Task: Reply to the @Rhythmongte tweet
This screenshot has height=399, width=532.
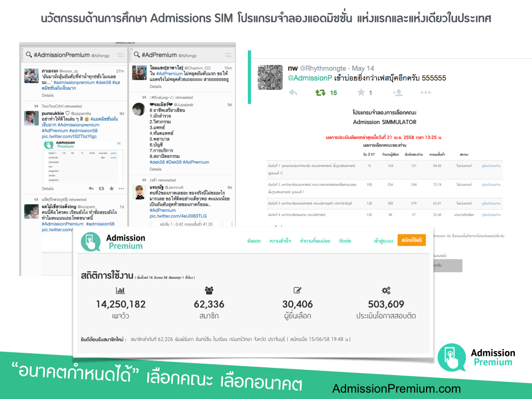Action: (x=293, y=92)
